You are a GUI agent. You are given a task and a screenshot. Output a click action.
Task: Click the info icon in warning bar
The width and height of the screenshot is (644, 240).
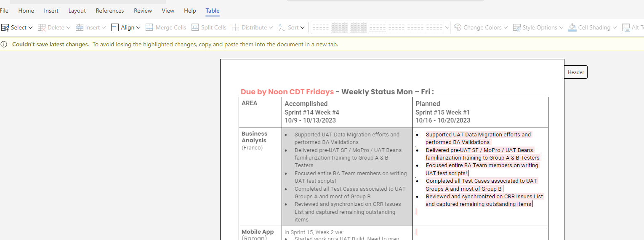[4, 44]
